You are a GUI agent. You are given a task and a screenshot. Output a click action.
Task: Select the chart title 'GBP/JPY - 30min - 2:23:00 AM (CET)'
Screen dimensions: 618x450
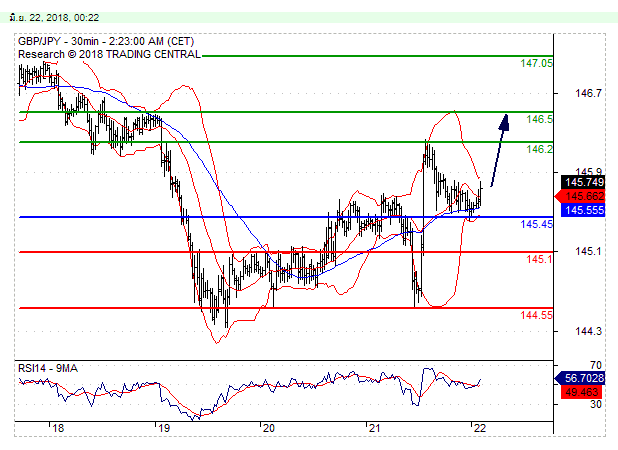click(x=106, y=41)
